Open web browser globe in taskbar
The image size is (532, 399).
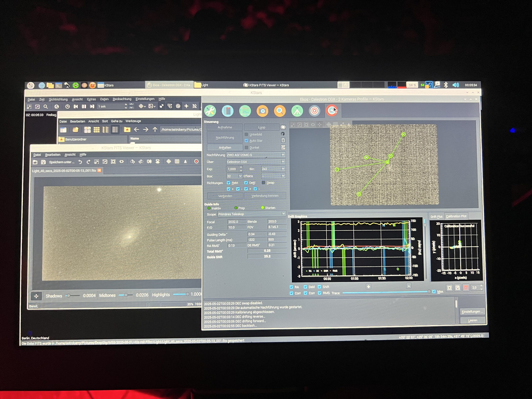(x=42, y=85)
